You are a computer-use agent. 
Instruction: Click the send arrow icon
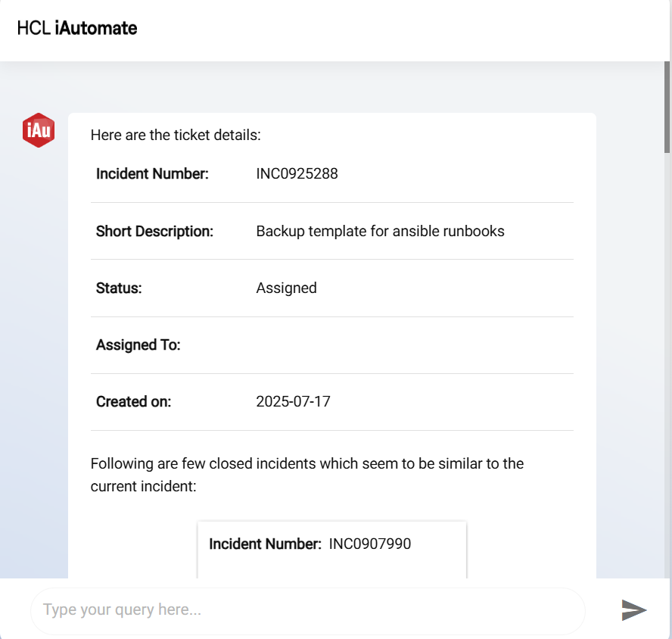(634, 609)
